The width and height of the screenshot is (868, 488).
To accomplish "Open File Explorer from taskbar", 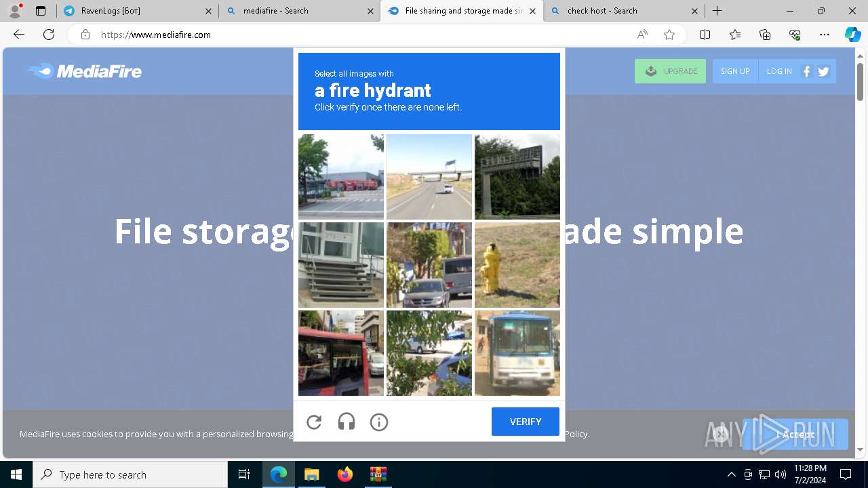I will [311, 474].
